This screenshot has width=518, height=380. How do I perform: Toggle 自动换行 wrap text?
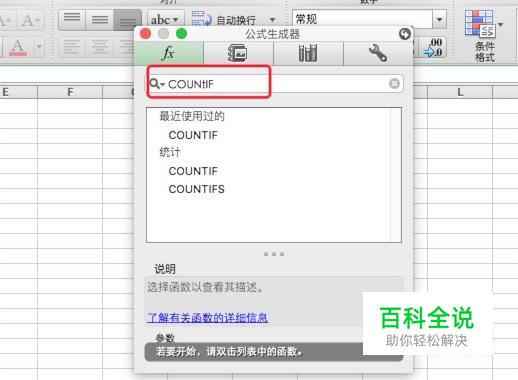click(x=225, y=20)
